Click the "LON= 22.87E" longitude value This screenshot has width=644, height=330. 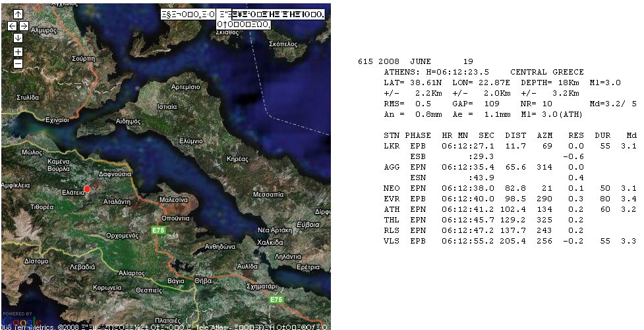(x=481, y=82)
